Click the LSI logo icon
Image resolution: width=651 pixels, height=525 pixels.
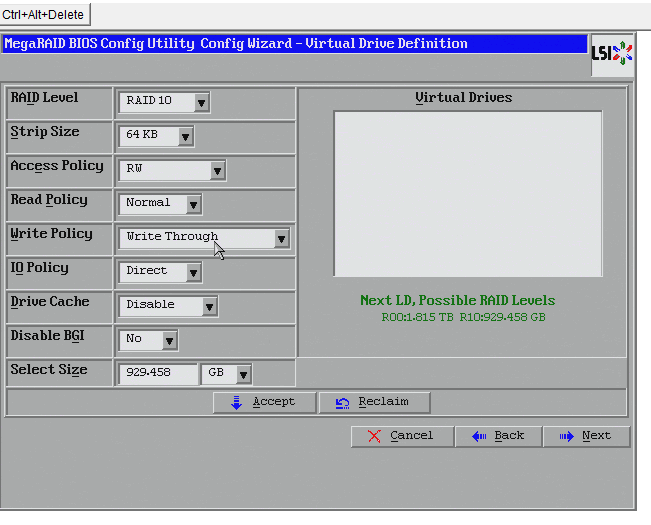[x=612, y=54]
